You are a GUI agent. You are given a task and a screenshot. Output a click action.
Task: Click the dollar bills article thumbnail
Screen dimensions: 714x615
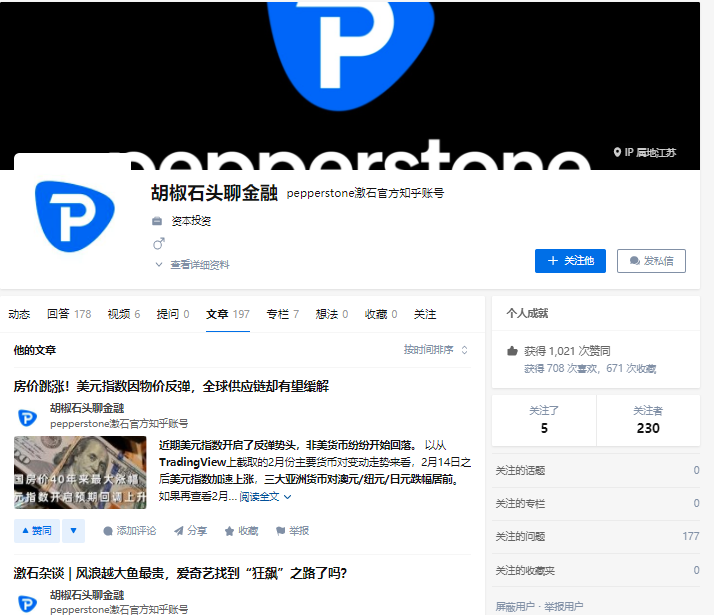point(80,472)
